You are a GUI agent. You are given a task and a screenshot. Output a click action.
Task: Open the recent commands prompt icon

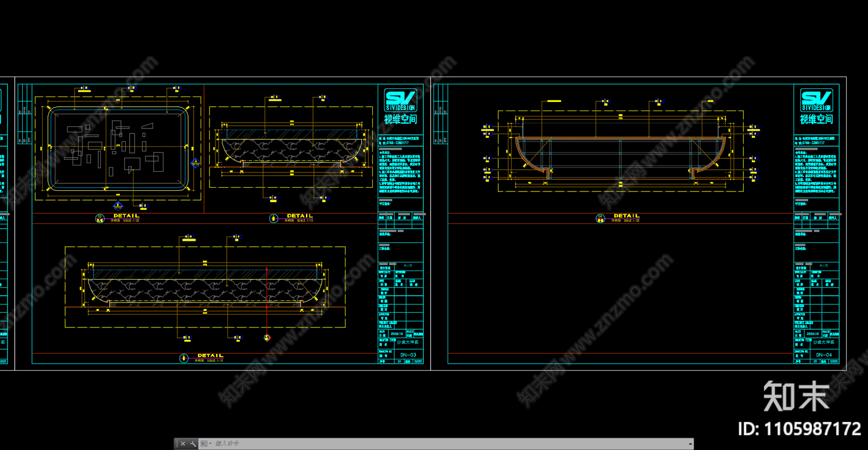[x=205, y=443]
